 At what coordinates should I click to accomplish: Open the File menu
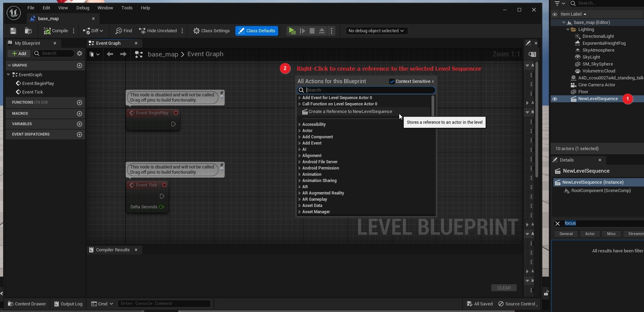[x=31, y=8]
